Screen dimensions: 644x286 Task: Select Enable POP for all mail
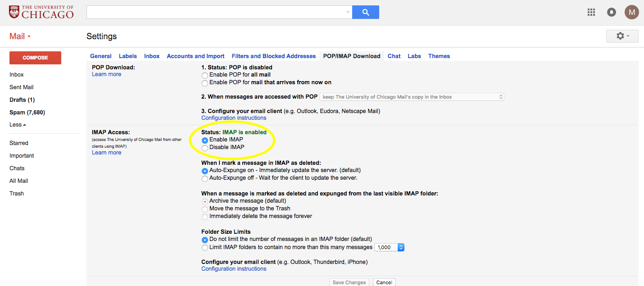205,75
